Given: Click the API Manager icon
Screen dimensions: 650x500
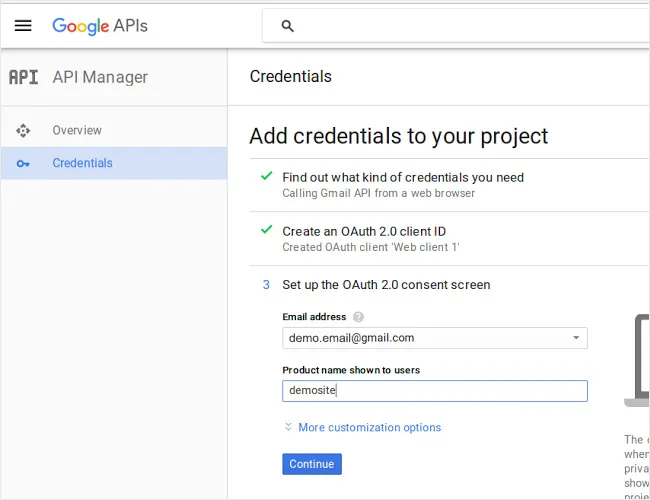Looking at the screenshot, I should 23,77.
